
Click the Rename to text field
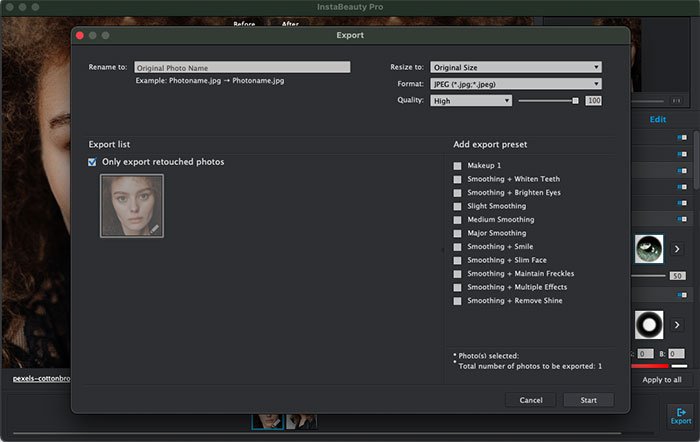click(x=242, y=67)
